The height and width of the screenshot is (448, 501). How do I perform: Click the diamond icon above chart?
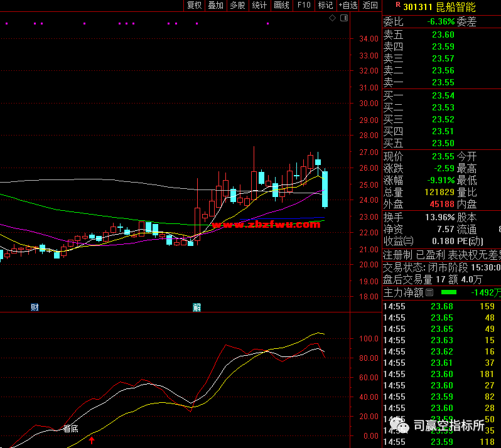pos(332,18)
